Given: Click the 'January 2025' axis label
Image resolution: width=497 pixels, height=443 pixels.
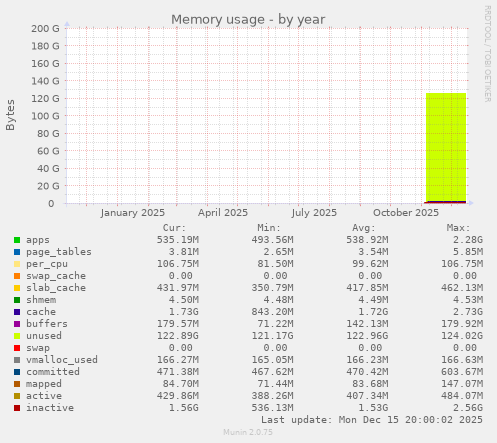Looking at the screenshot, I should pyautogui.click(x=133, y=213).
